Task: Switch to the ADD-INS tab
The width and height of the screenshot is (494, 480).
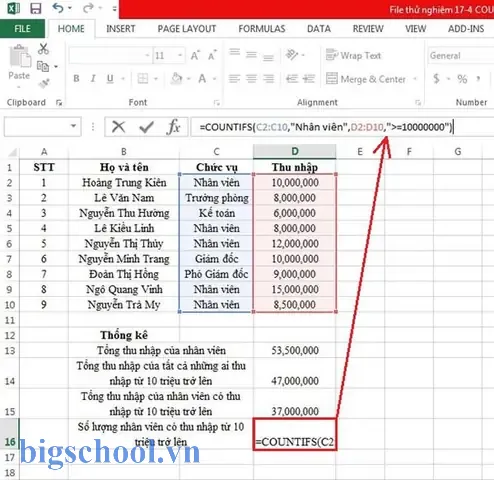Action: (466, 29)
